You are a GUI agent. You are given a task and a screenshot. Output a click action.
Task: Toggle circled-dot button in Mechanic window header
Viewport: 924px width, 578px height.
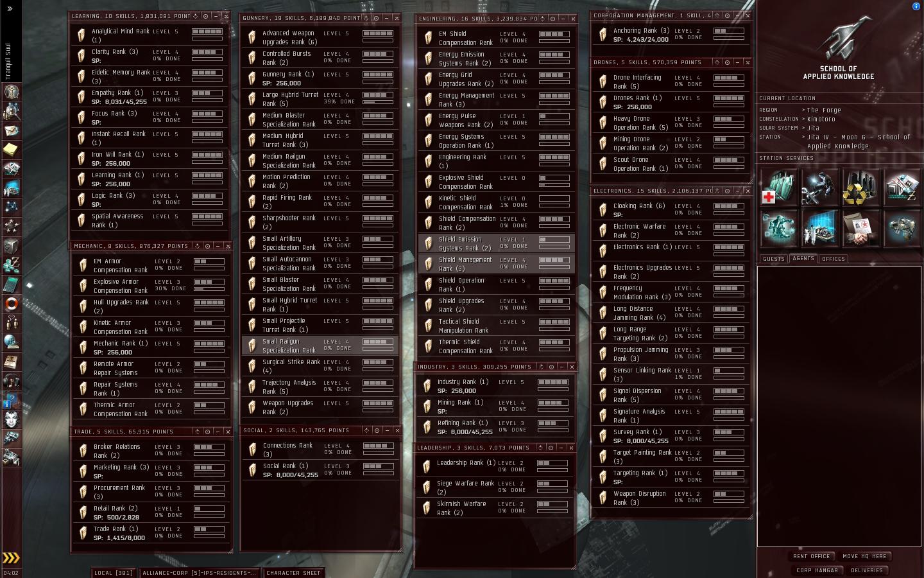click(x=207, y=246)
